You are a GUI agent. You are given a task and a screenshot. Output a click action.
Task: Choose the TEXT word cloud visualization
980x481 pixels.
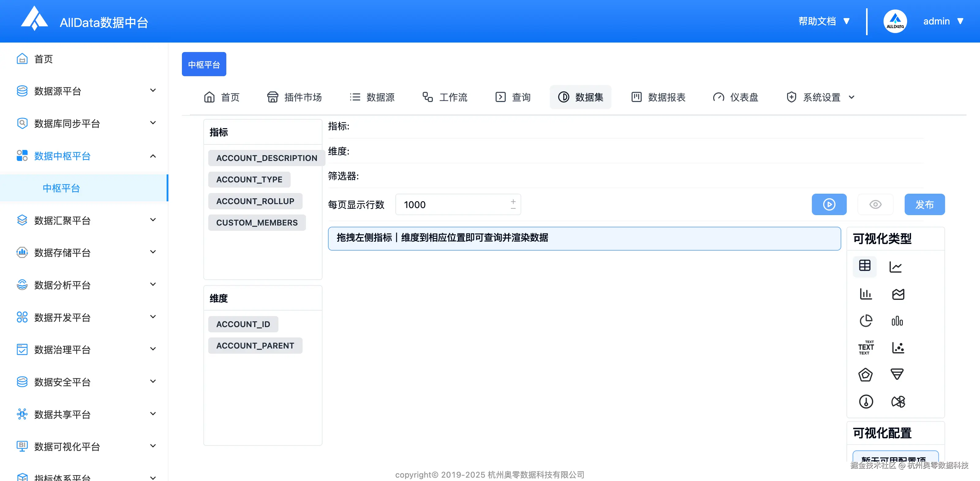tap(866, 347)
